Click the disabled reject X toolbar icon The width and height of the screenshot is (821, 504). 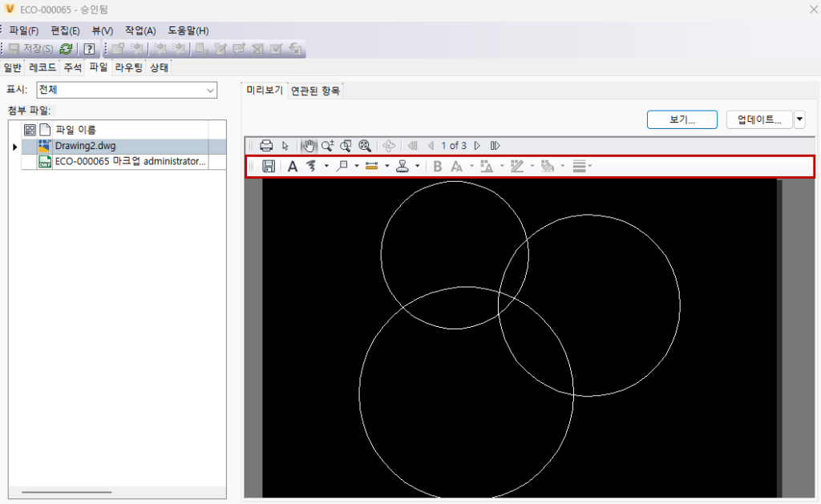[257, 49]
